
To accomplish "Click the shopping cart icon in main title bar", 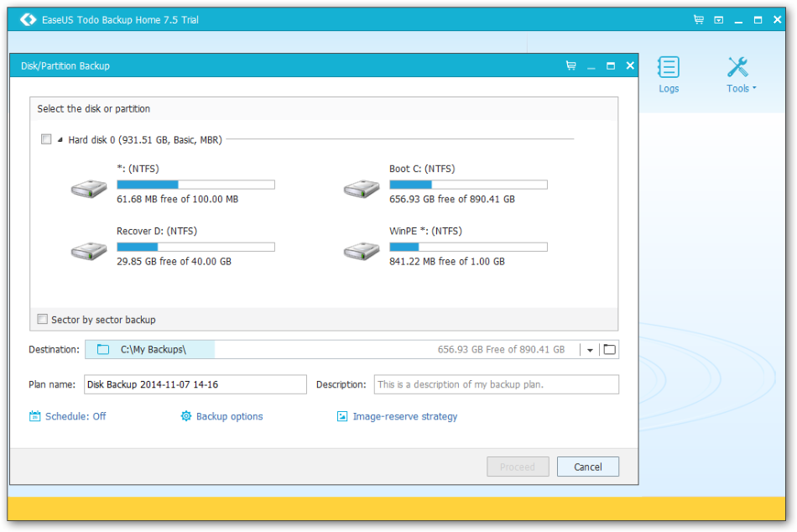I will pos(699,19).
